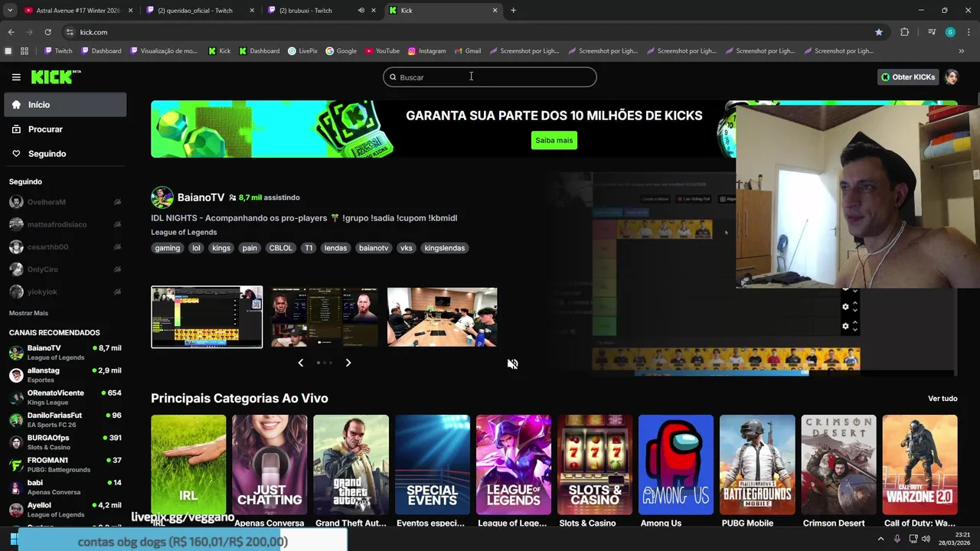Unmute the featured stream
Viewport: 980px width, 551px height.
tap(512, 364)
